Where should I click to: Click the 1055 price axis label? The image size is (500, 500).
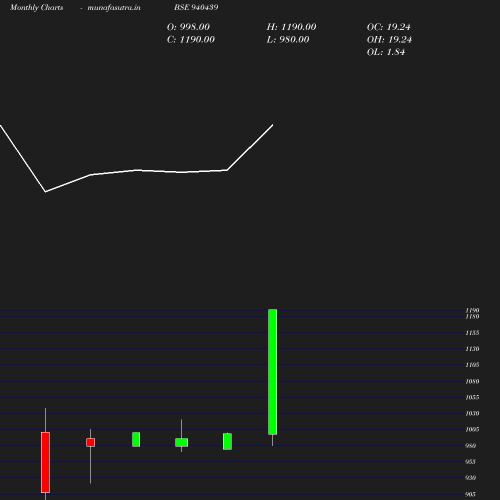click(472, 397)
